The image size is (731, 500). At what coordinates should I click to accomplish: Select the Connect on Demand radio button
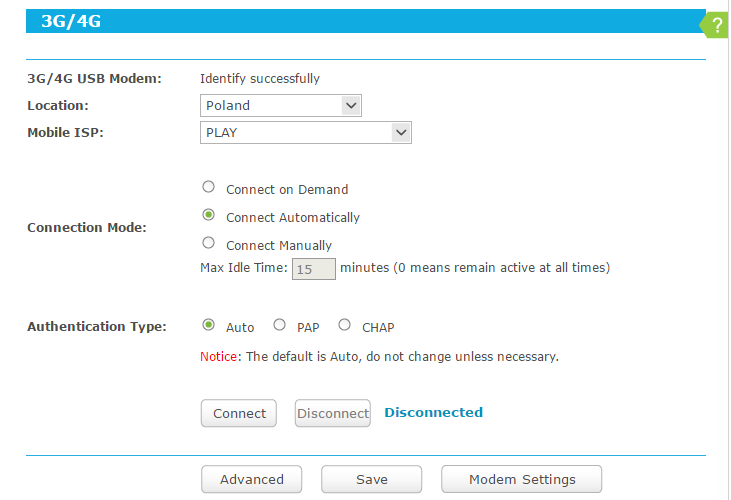click(208, 187)
